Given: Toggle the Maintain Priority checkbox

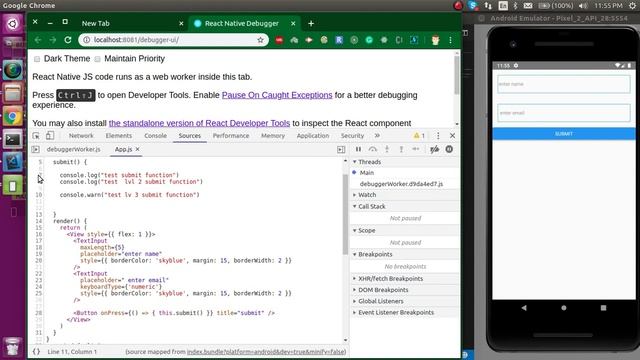Looking at the screenshot, I should tap(98, 59).
